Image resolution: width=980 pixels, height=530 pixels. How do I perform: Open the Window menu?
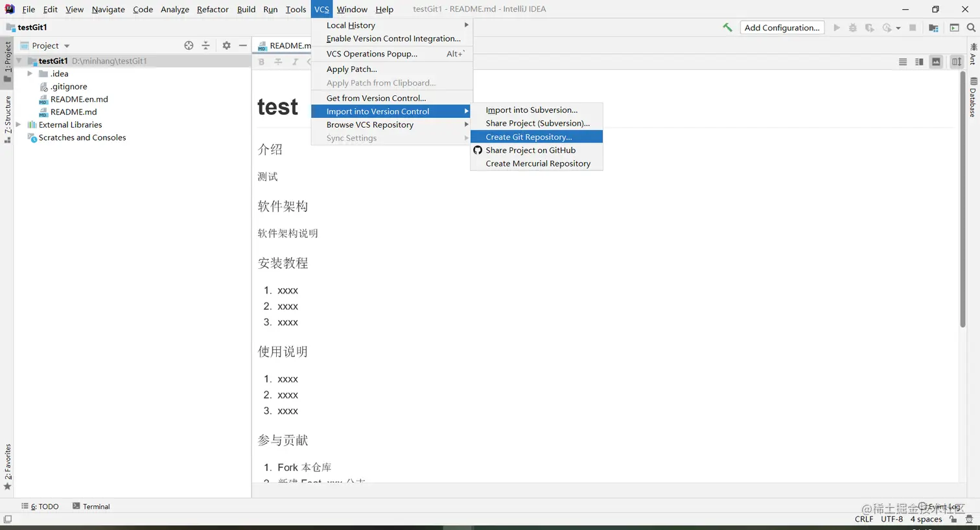tap(352, 9)
